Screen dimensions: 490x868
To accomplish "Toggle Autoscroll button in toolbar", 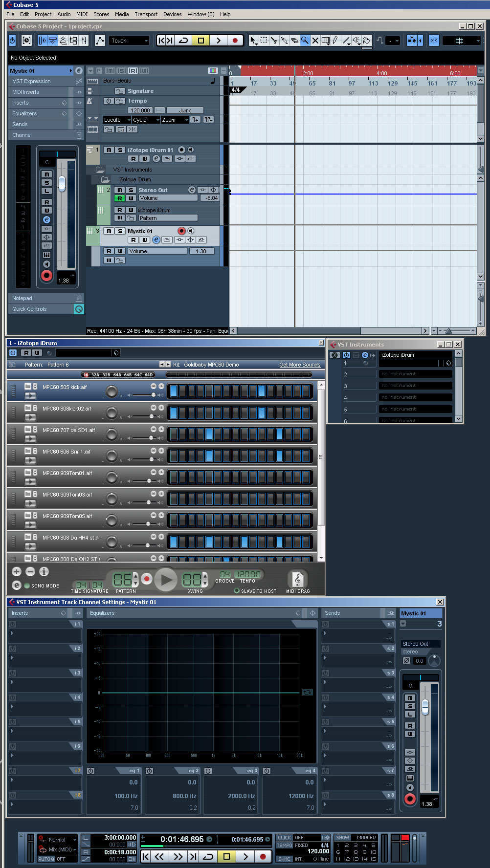I will pyautogui.click(x=412, y=41).
